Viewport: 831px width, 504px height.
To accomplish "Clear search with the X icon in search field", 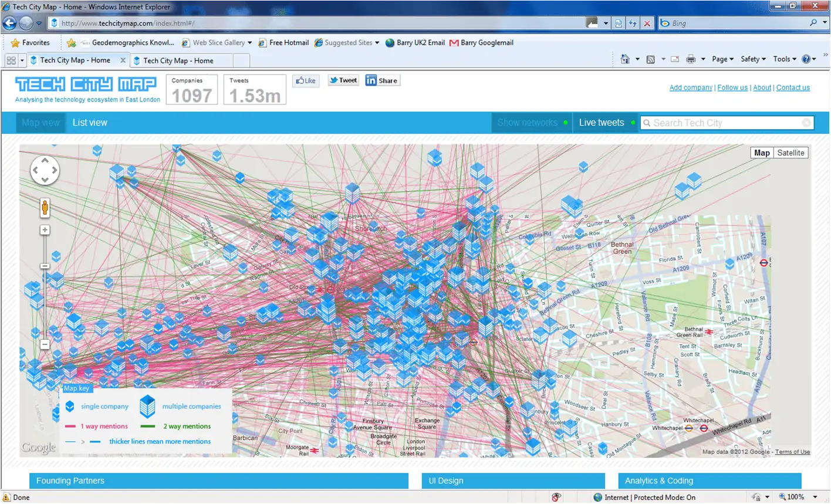I will pos(807,123).
